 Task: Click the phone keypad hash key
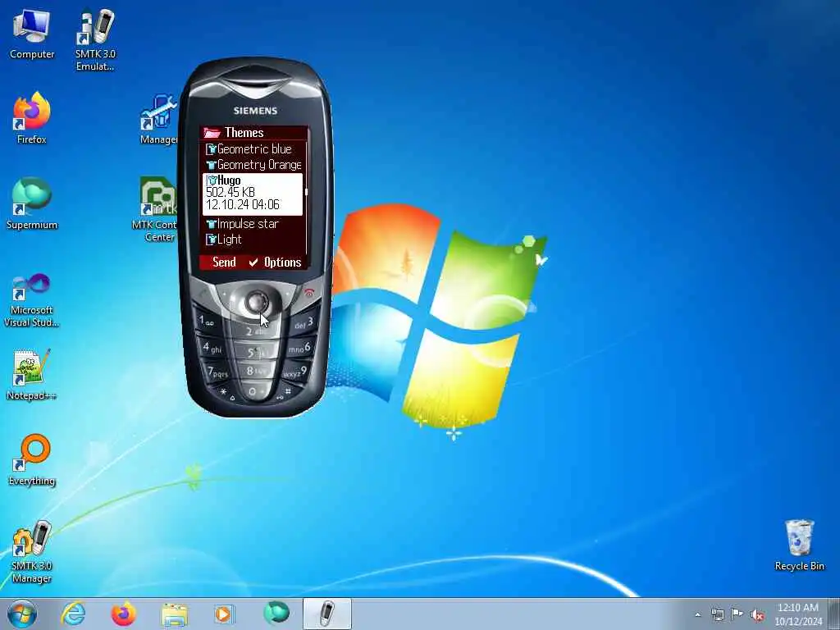[285, 393]
